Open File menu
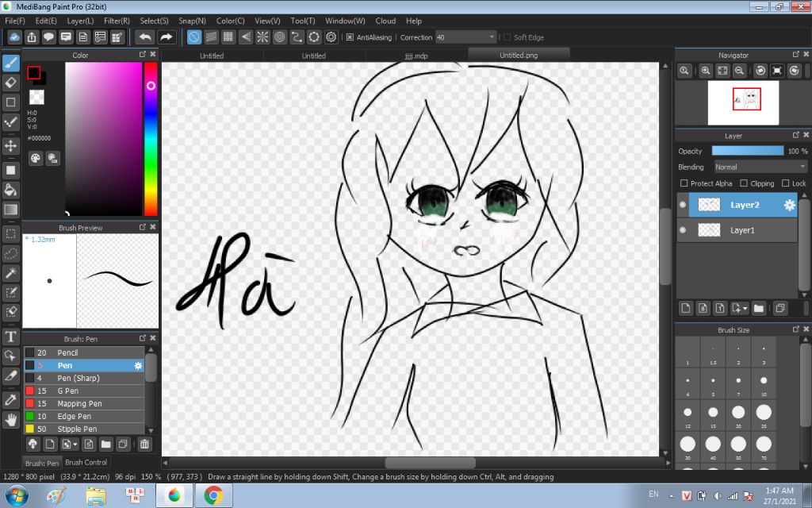This screenshot has width=812, height=508. click(15, 21)
